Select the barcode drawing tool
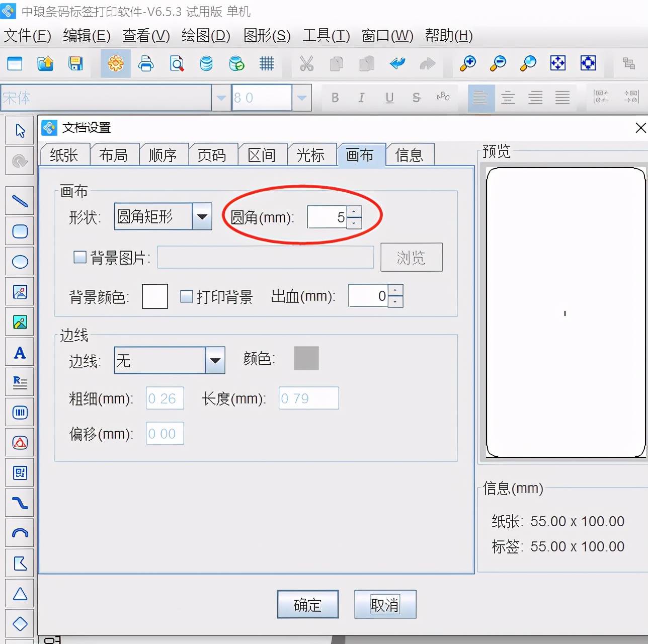The width and height of the screenshot is (648, 644). pyautogui.click(x=20, y=413)
